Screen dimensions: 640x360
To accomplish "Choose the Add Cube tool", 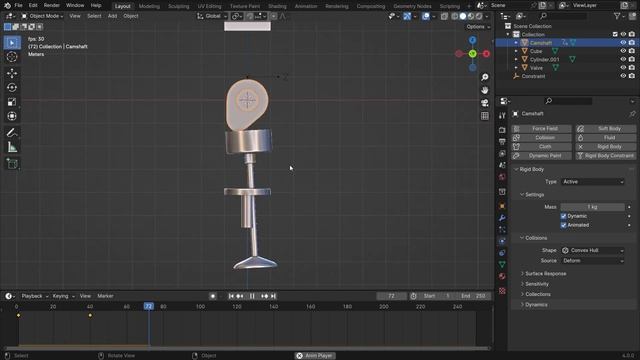I will click(12, 164).
